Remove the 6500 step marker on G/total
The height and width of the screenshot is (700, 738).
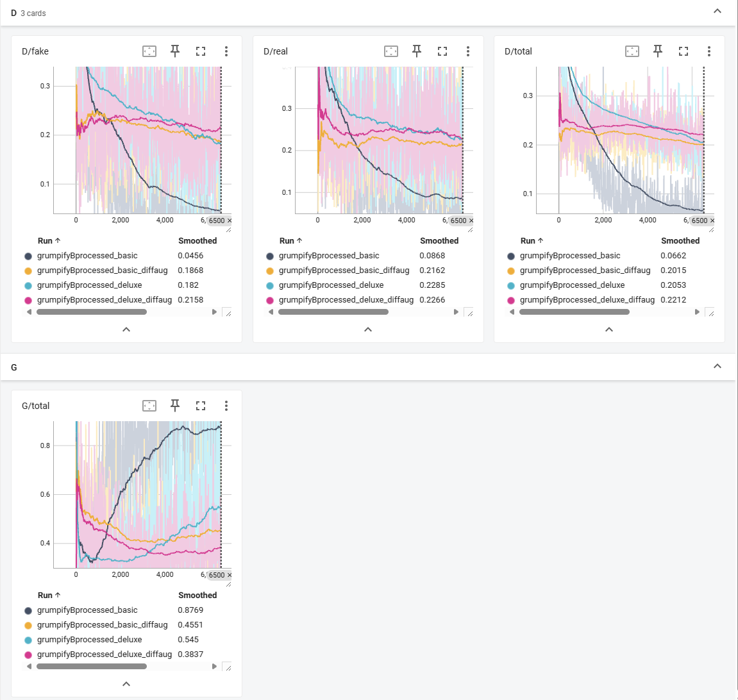[x=230, y=575]
